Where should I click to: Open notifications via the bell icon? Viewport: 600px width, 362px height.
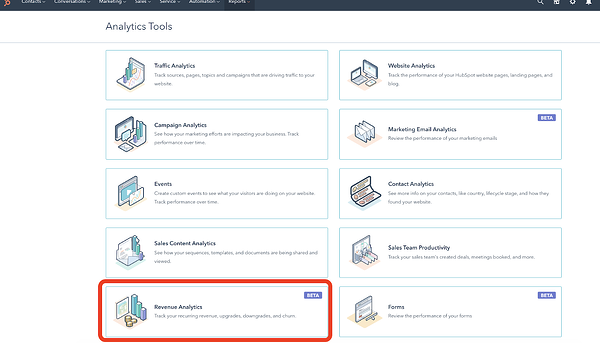pos(589,2)
